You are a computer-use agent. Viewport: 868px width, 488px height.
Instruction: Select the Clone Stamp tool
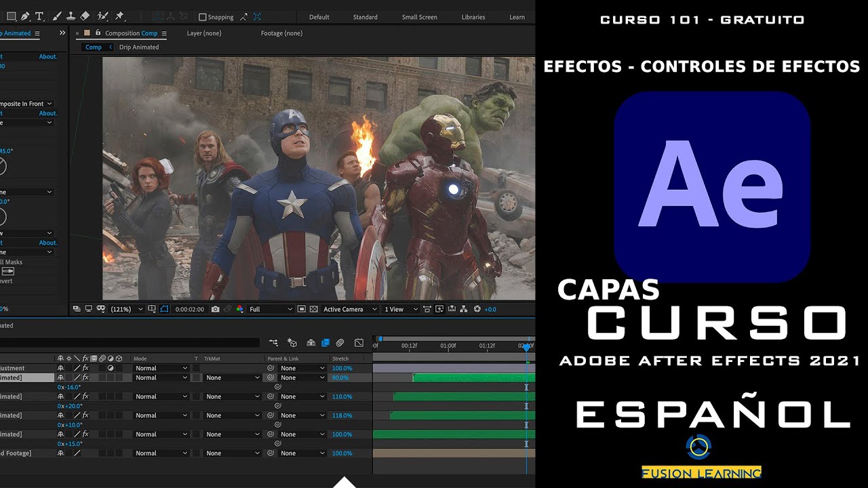click(x=71, y=16)
